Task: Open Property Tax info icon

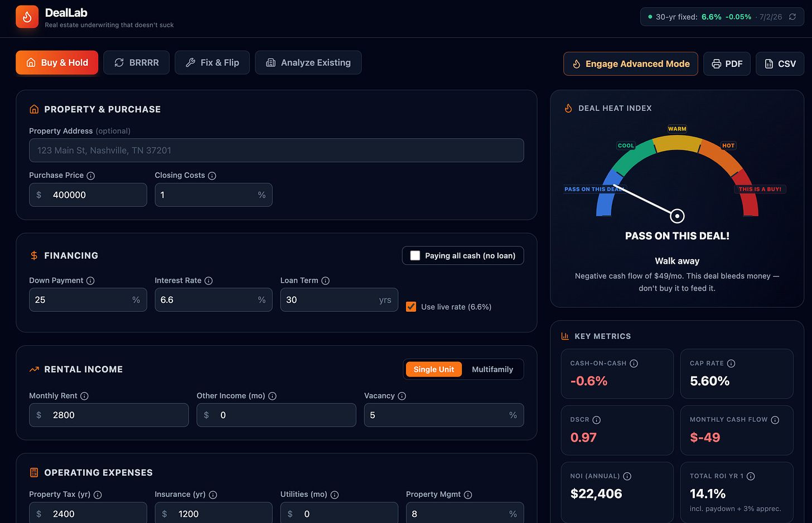Action: coord(98,495)
